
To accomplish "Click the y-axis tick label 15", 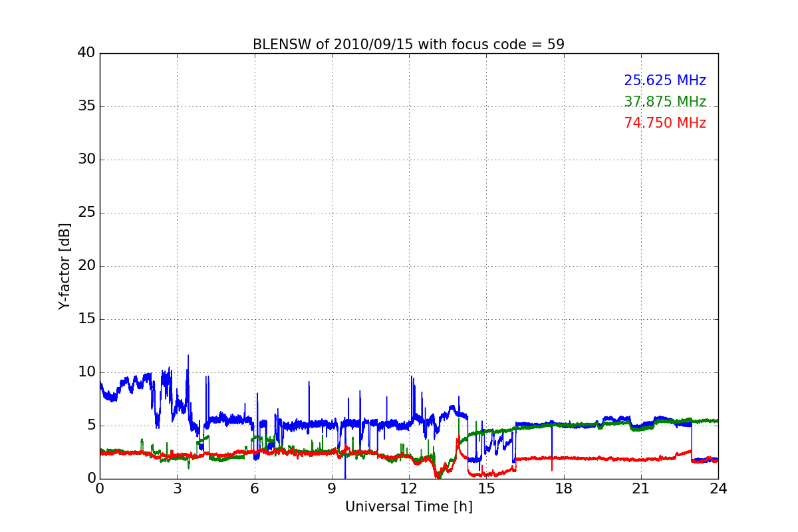I will pos(86,319).
